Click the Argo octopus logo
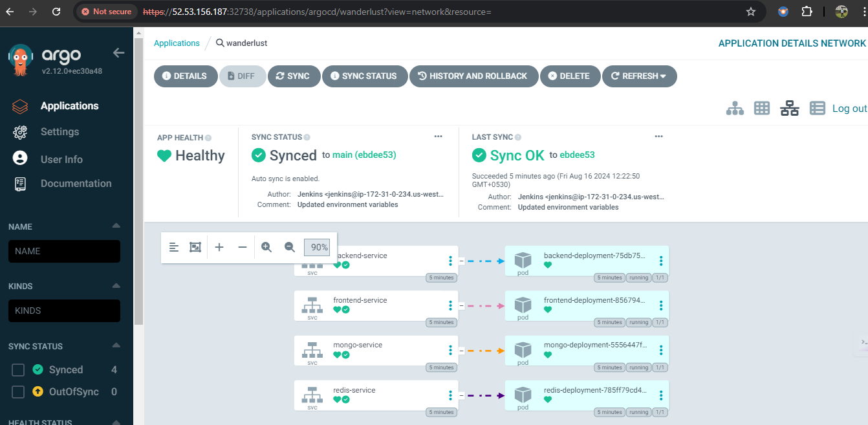This screenshot has width=868, height=425. click(x=20, y=61)
